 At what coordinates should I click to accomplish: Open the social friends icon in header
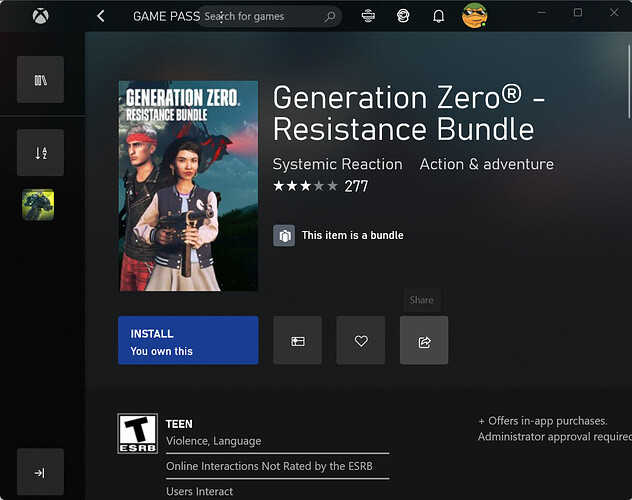pyautogui.click(x=403, y=16)
